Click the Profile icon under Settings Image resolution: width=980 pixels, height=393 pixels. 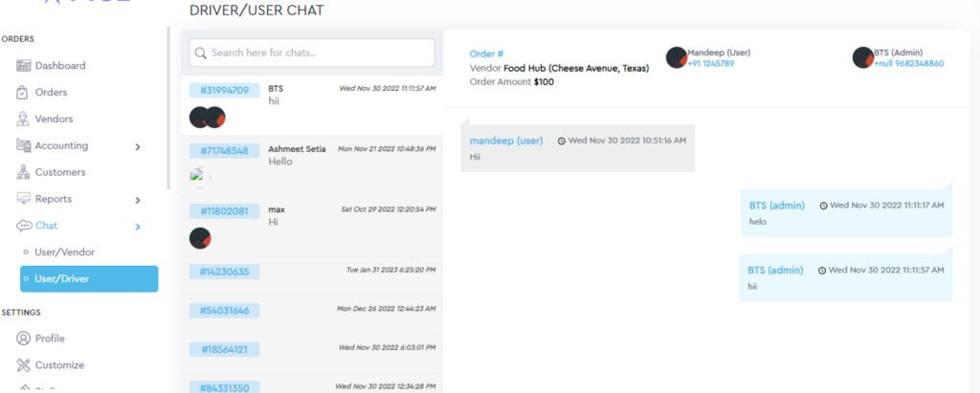click(x=23, y=338)
